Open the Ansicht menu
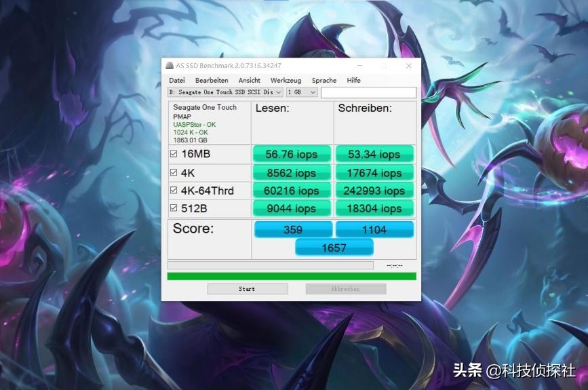Image resolution: width=588 pixels, height=390 pixels. [250, 80]
